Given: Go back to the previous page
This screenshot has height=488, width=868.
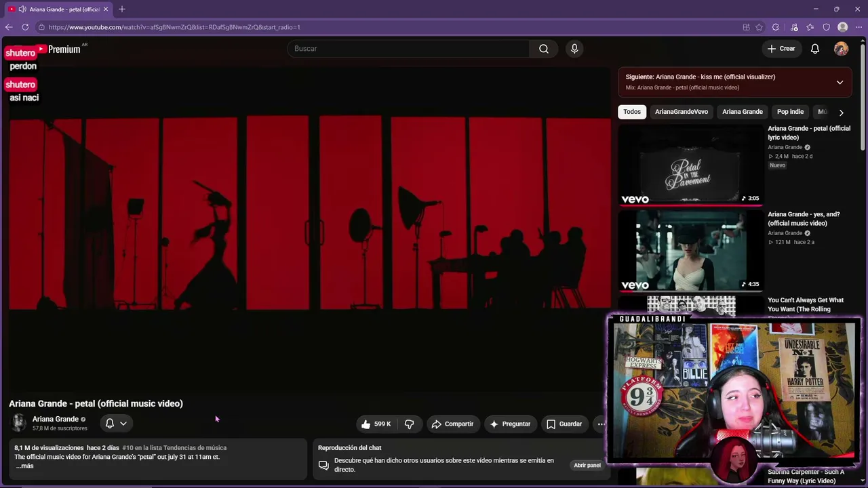Looking at the screenshot, I should pos(9,27).
